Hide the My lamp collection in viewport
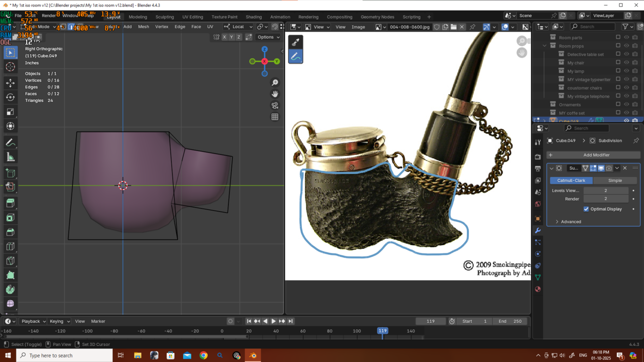This screenshot has height=362, width=644. 626,71
